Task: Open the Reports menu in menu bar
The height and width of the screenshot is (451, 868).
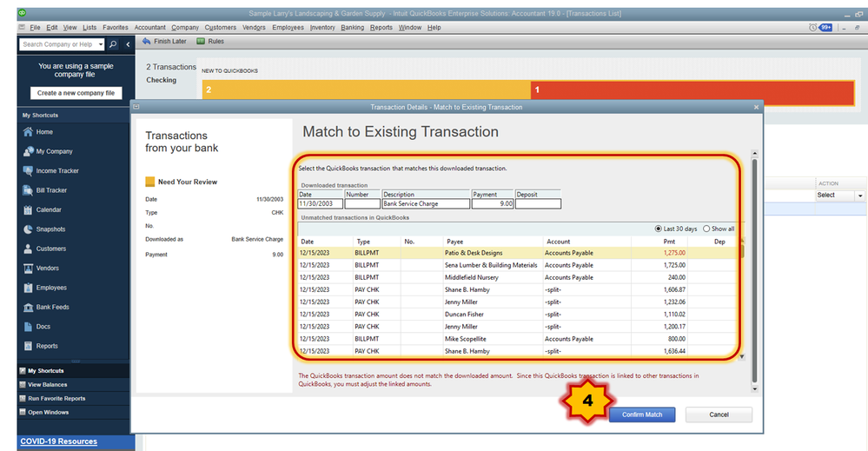Action: pyautogui.click(x=381, y=27)
